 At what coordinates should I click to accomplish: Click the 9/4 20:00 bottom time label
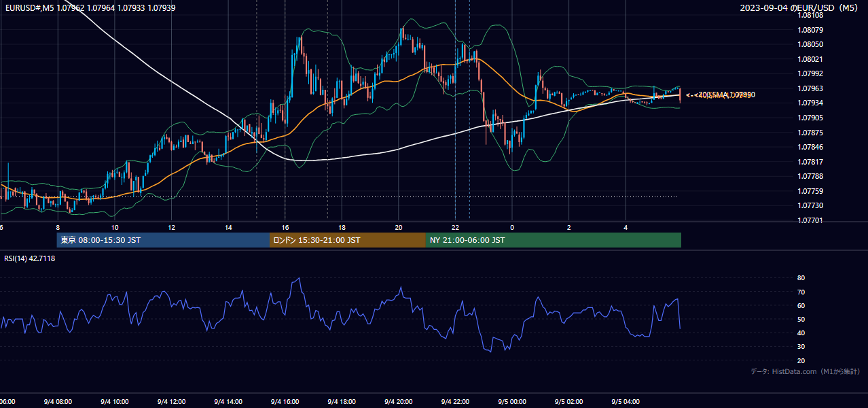(x=398, y=402)
